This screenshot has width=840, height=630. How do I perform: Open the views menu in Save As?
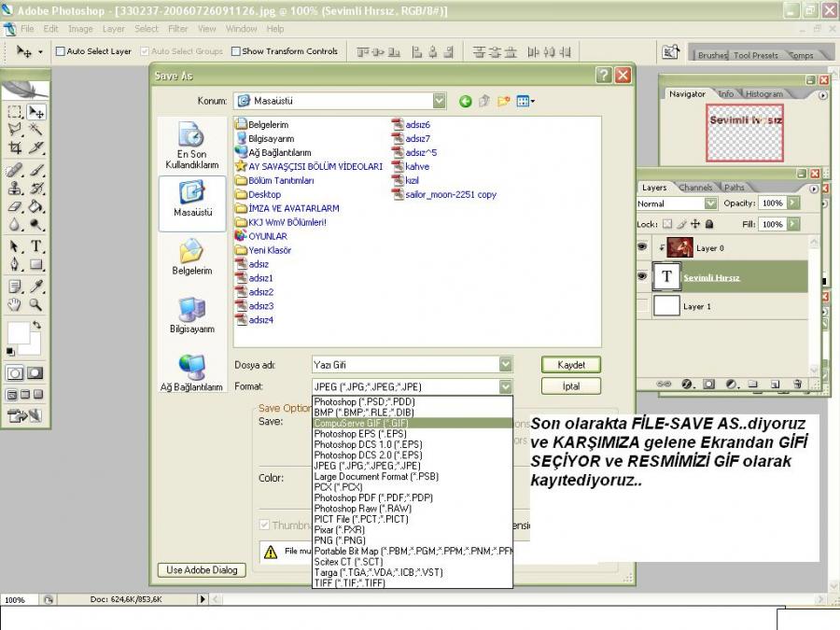[x=525, y=101]
